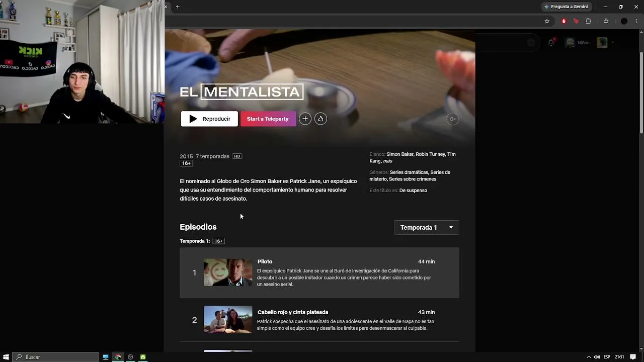
Task: Open the Chrome three-dot menu
Action: [x=636, y=21]
